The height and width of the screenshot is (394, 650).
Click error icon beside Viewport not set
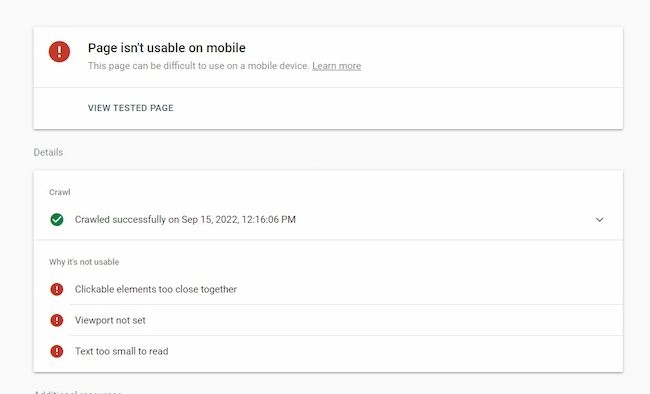click(57, 320)
